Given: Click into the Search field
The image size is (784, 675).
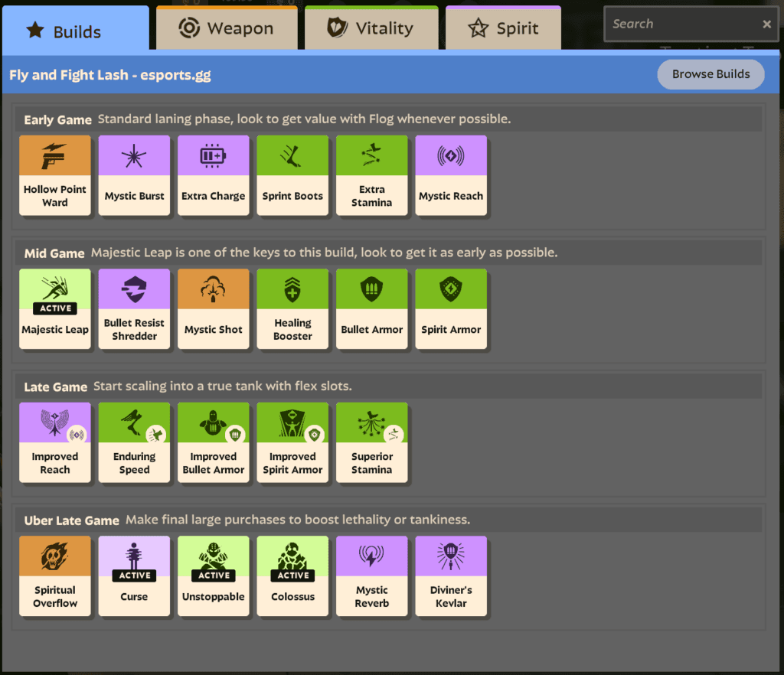Looking at the screenshot, I should click(x=681, y=24).
